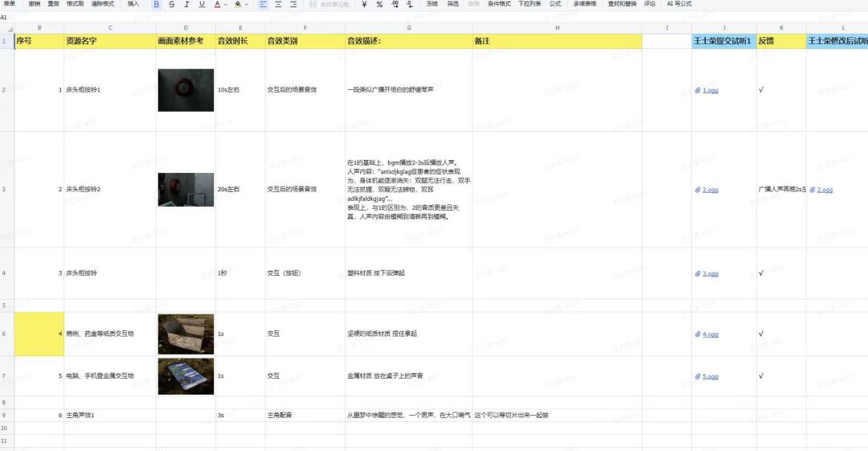Open the font color dropdown arrow
This screenshot has height=451, width=868.
coord(226,5)
